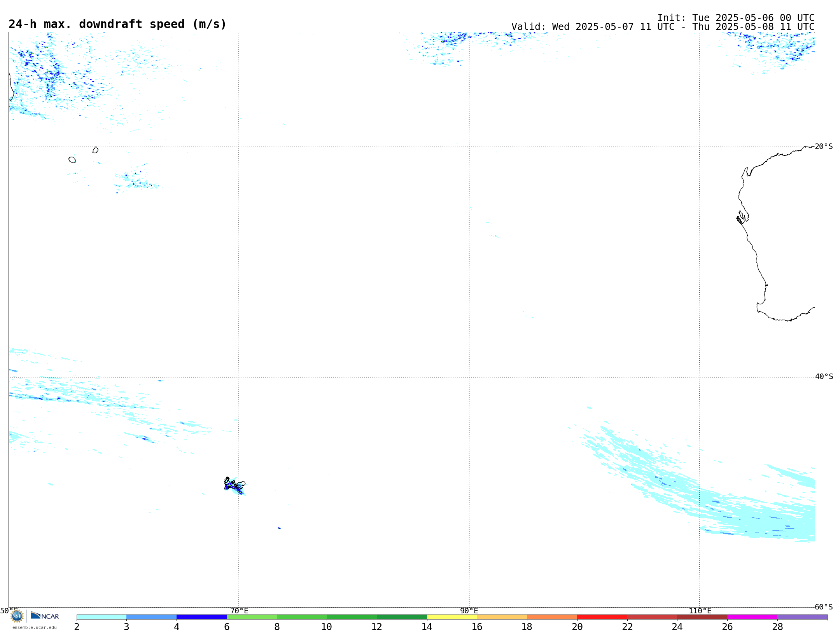
Task: Click the colorbar tick label '24'
Action: (677, 627)
